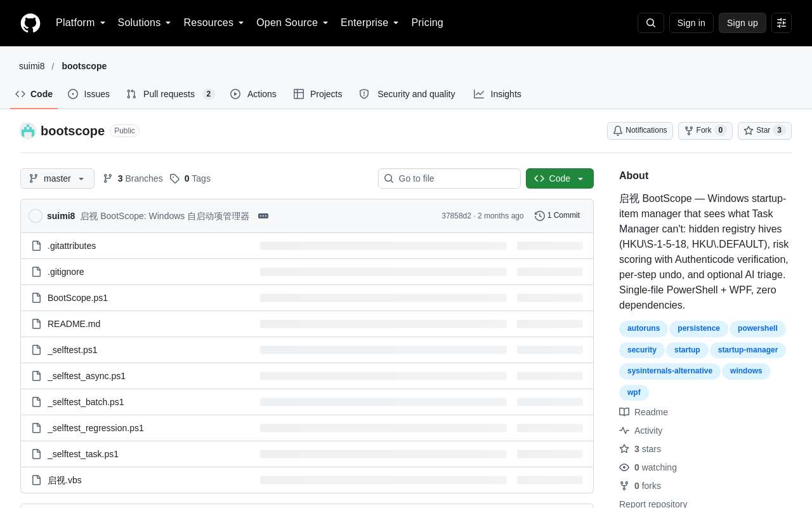View the Tags icon link

pyautogui.click(x=174, y=178)
